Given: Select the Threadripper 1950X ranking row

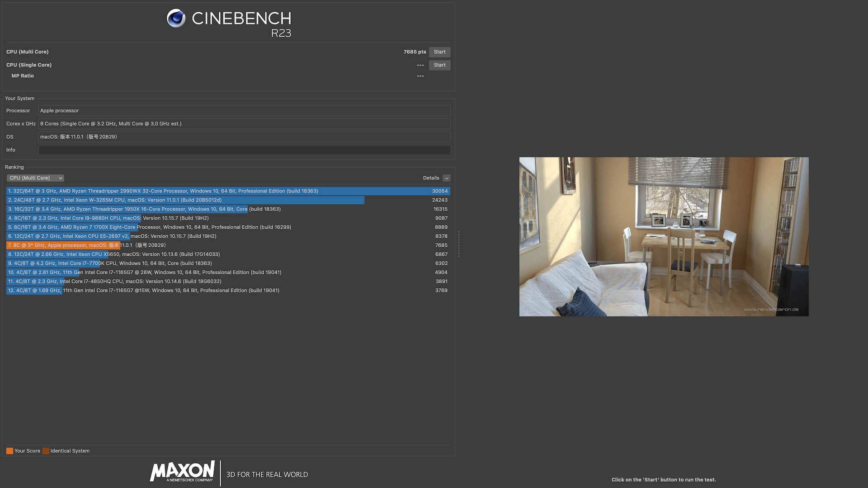Looking at the screenshot, I should click(228, 209).
